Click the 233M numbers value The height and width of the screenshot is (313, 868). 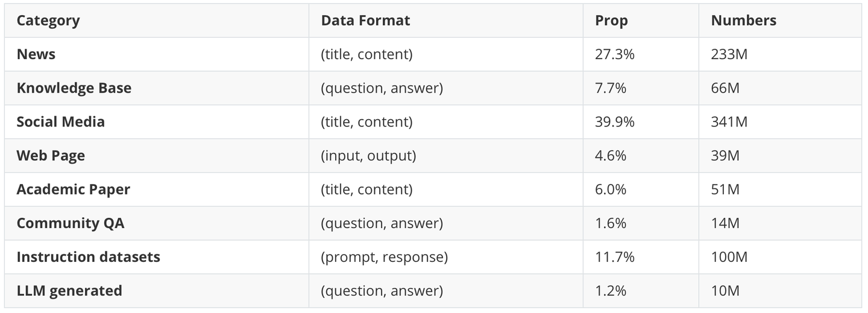(x=729, y=54)
